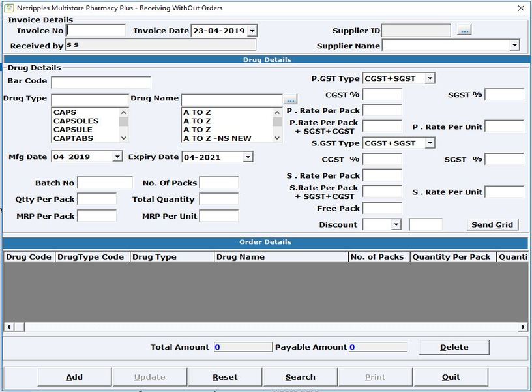Click the Drug Code column header
532x392 pixels.
tap(29, 257)
